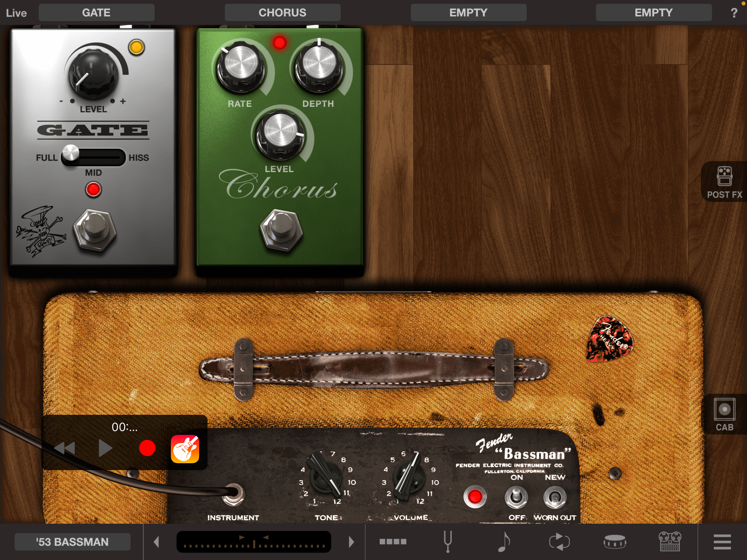Click the VOLUME label on amp panel

pos(411,517)
